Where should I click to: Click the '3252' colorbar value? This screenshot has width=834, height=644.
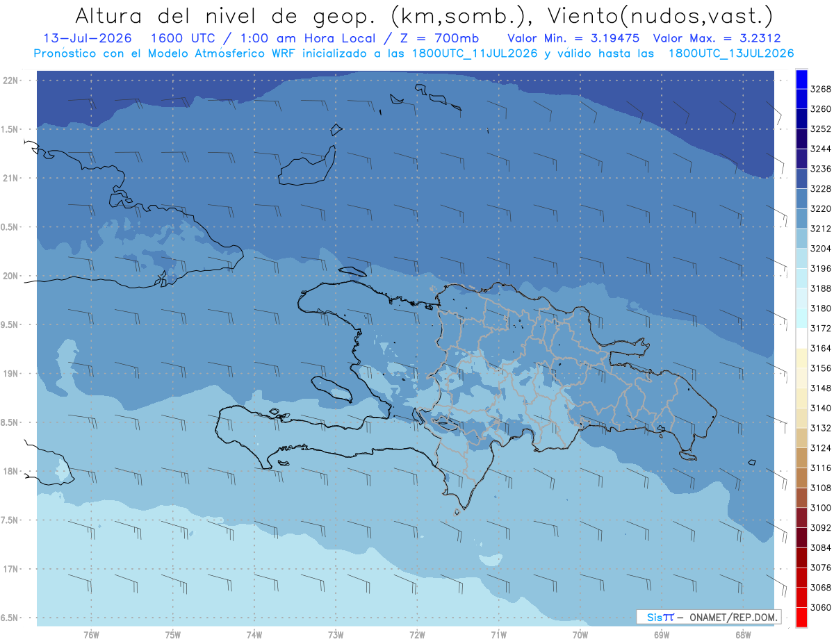[821, 129]
